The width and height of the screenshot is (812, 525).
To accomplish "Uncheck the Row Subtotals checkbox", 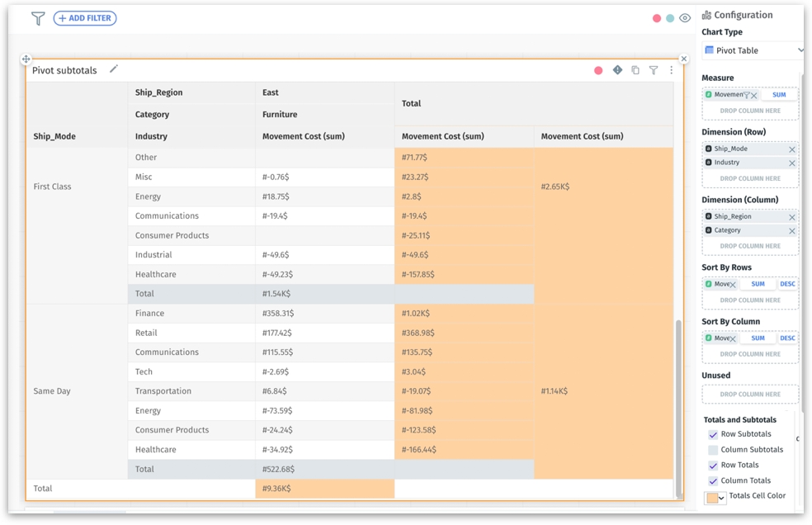I will tap(713, 434).
